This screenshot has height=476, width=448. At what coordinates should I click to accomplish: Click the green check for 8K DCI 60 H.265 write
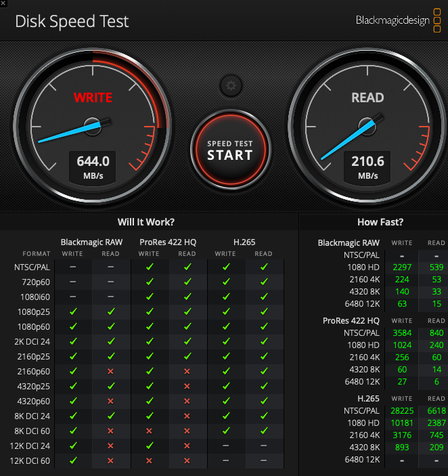coord(226,431)
